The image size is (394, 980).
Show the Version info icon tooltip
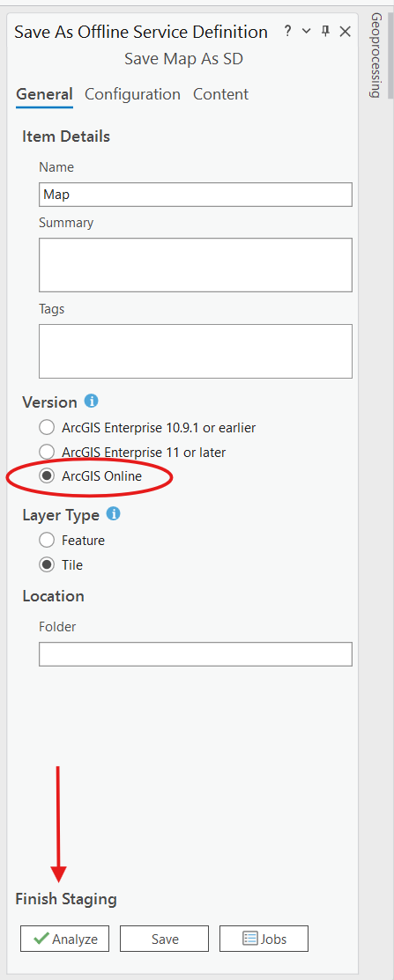tap(92, 402)
